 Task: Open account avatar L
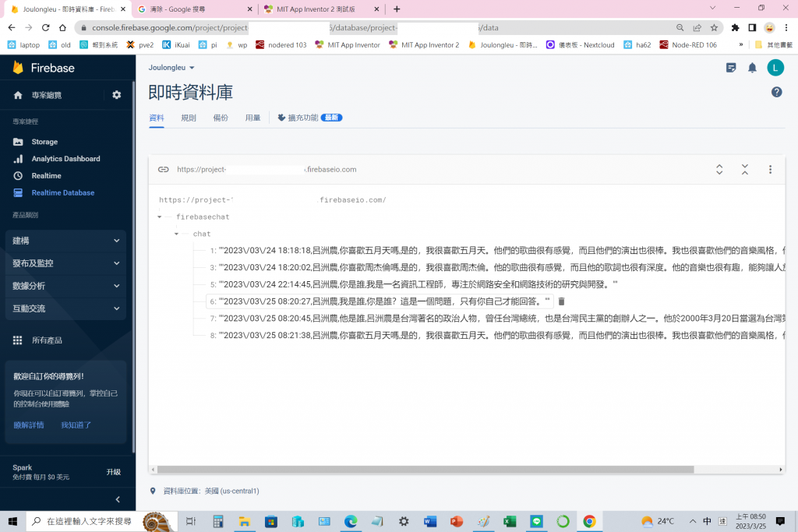(775, 68)
